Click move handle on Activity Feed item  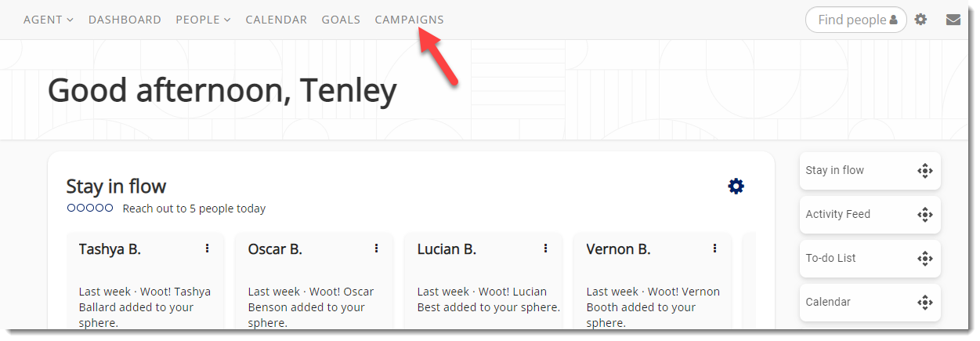(x=924, y=215)
